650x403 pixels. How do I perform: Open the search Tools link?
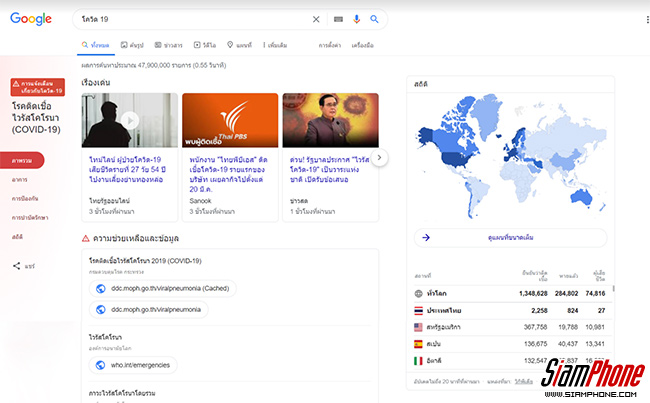pos(362,45)
